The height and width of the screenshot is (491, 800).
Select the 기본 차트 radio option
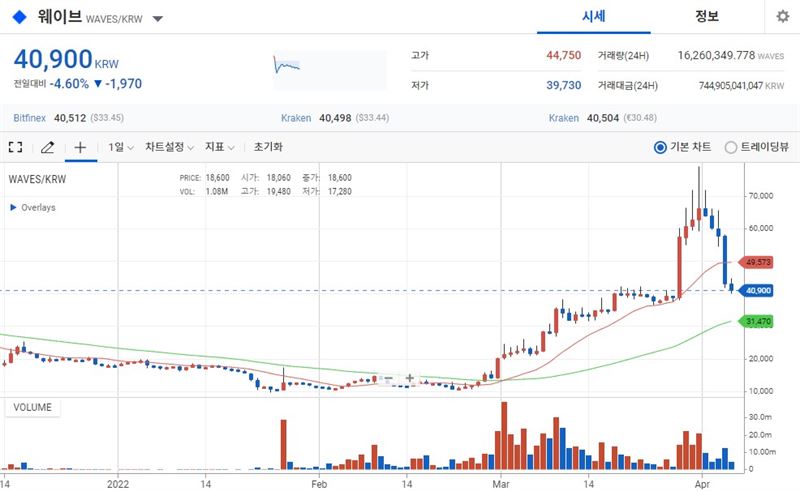660,147
